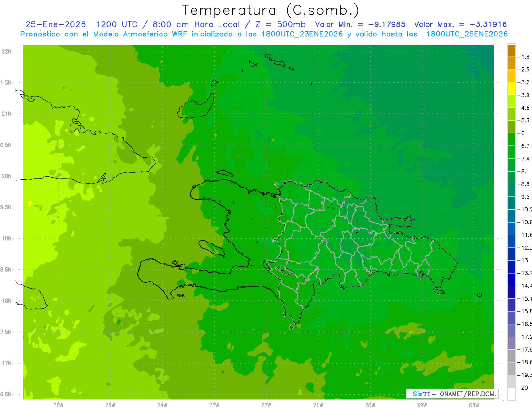The image size is (532, 411).
Task: Click the '75W' longitude label
Action: (x=110, y=405)
